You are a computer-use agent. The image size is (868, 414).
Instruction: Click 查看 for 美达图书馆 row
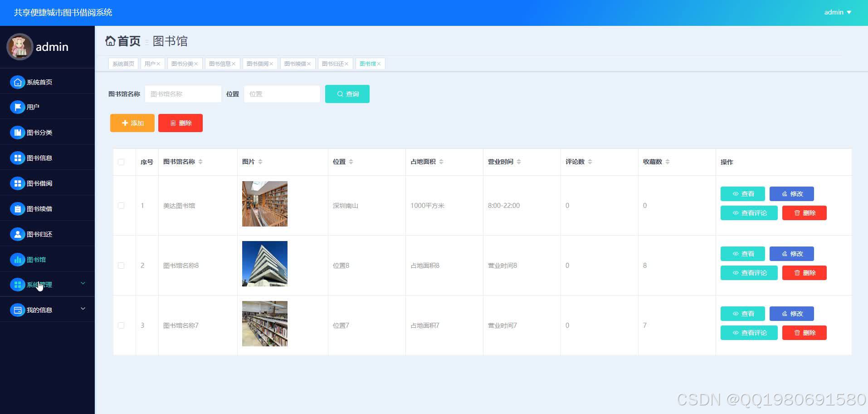click(743, 194)
